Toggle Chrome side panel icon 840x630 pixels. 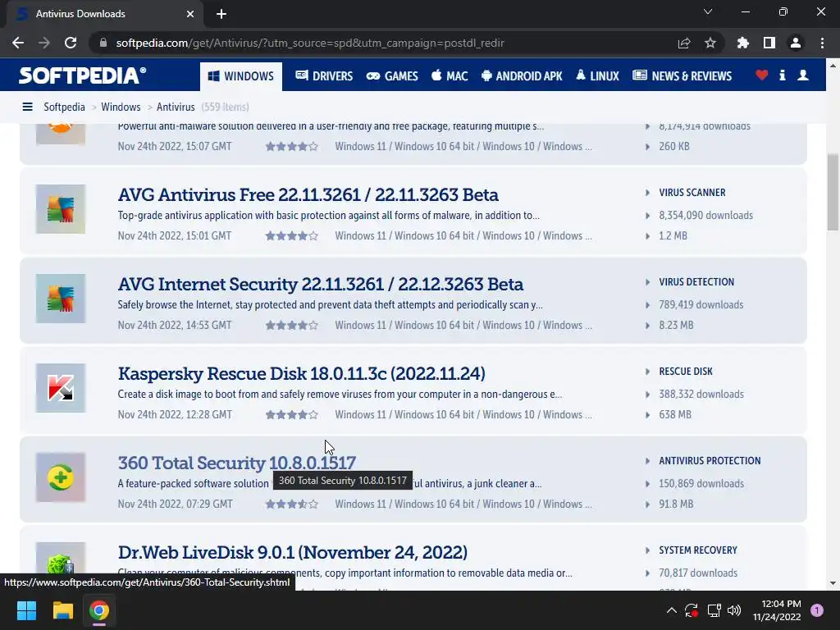(x=769, y=43)
